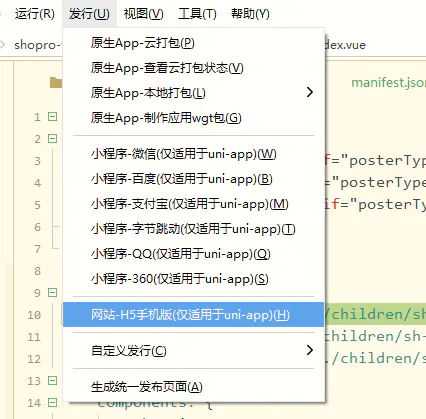The height and width of the screenshot is (419, 426).
Task: Expand 自定义发行 submenu arrow
Action: coord(310,350)
